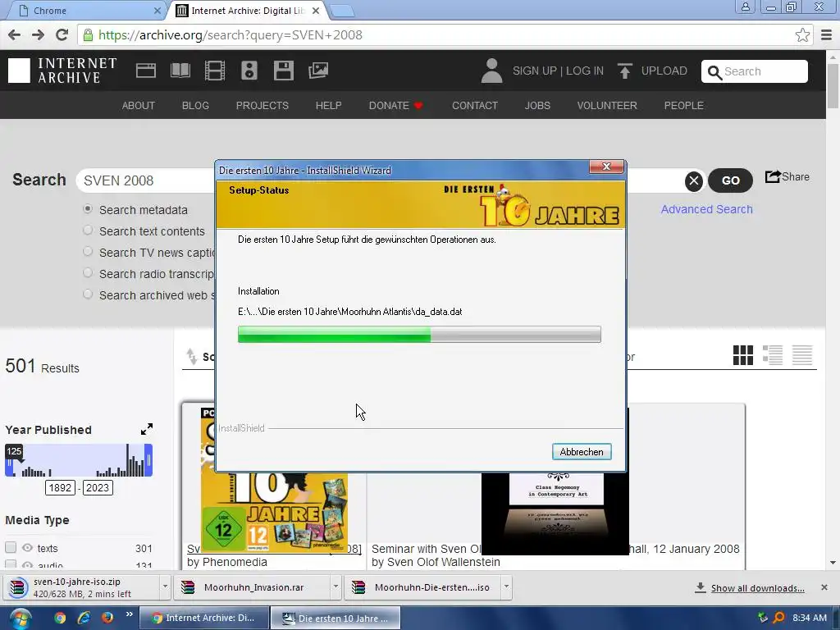Image resolution: width=840 pixels, height=630 pixels.
Task: Click the Abbrechen button in installer
Action: tap(582, 452)
